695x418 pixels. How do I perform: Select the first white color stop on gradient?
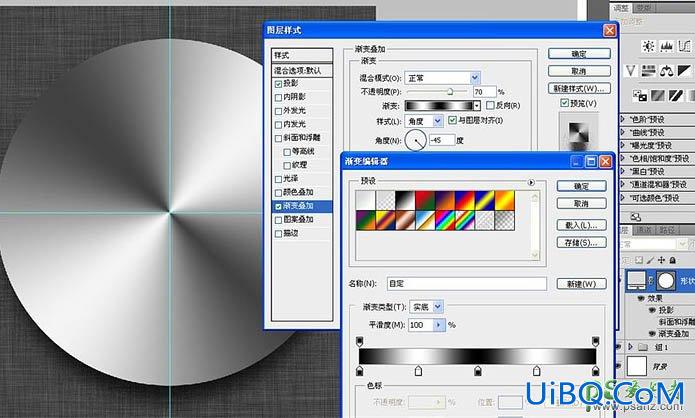[418, 371]
